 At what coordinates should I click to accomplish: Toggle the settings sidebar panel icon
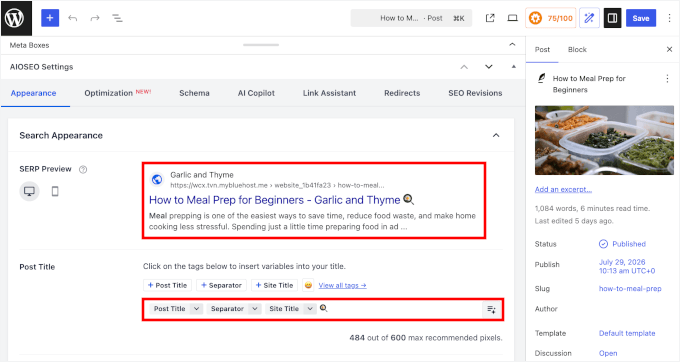[x=612, y=18]
